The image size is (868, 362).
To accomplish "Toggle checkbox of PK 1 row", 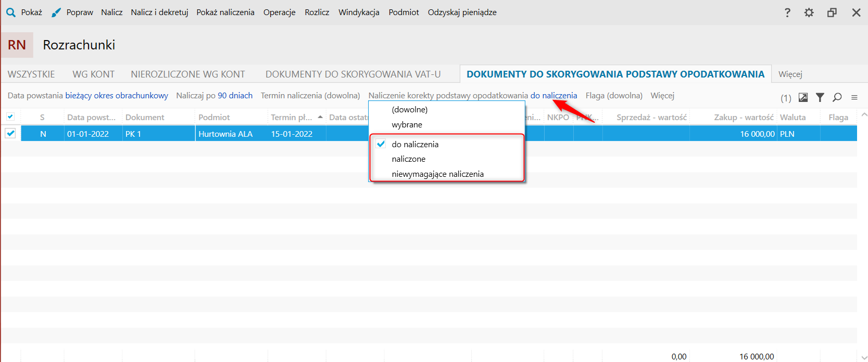I will (x=10, y=134).
